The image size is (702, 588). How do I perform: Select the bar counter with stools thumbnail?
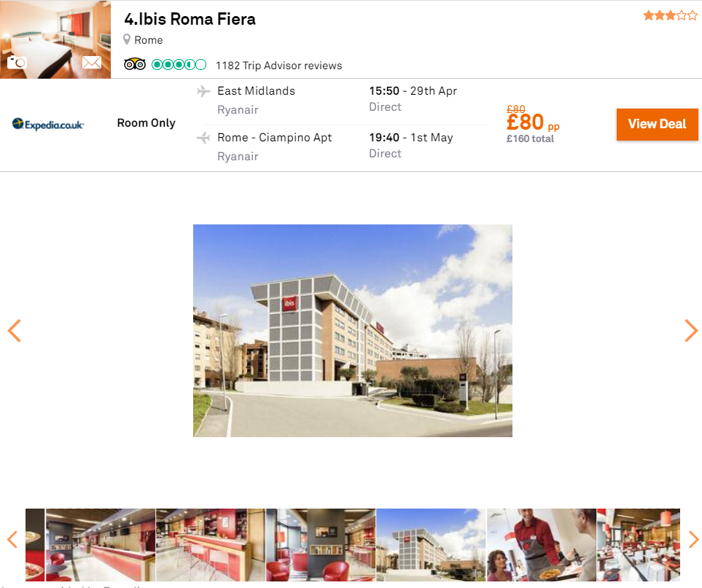[x=211, y=544]
